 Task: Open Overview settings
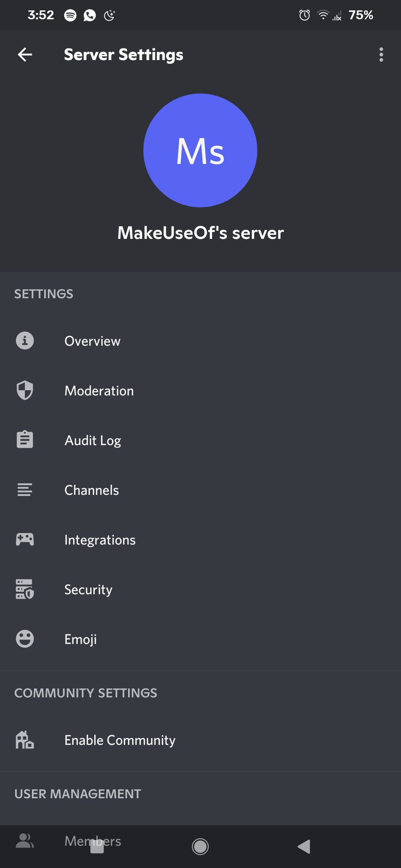[200, 341]
